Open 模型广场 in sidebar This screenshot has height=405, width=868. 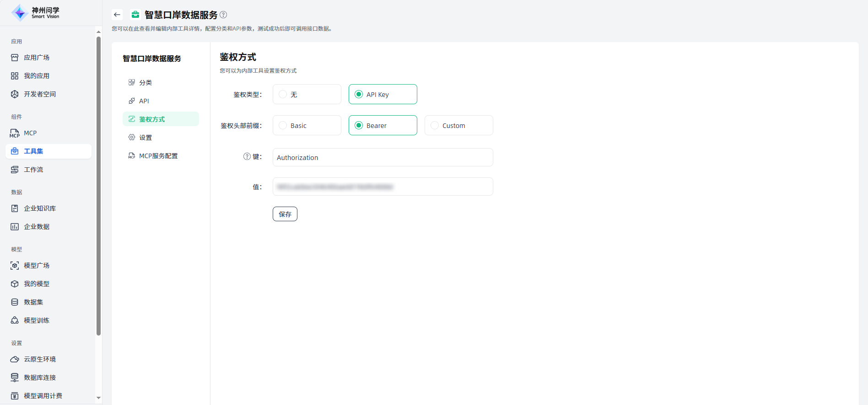click(x=37, y=266)
